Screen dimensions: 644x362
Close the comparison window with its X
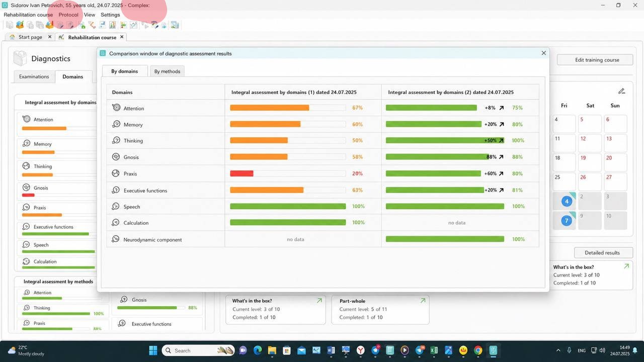pyautogui.click(x=543, y=53)
